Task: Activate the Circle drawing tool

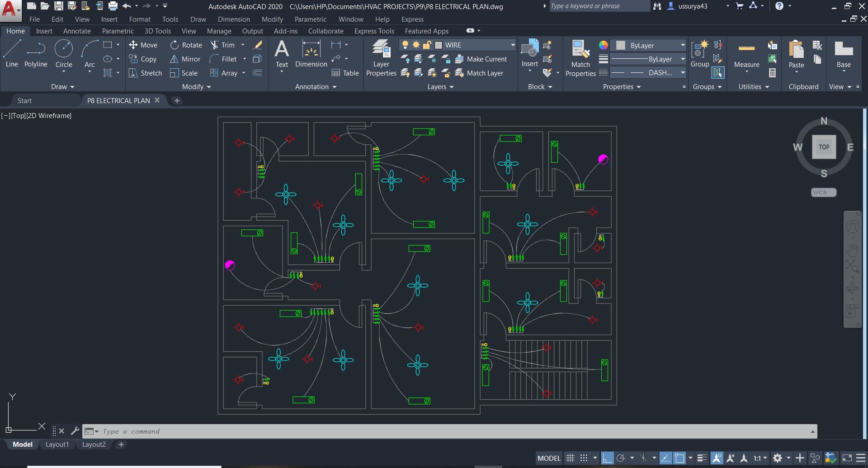Action: [64, 53]
